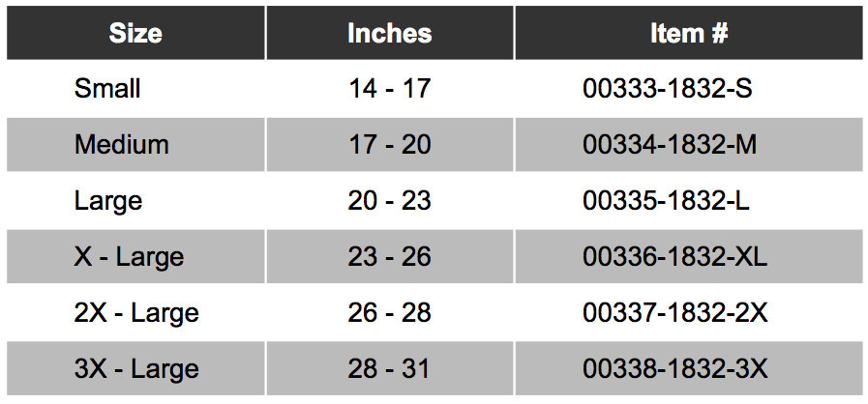Click the 14 - 17 inches value

tap(390, 88)
